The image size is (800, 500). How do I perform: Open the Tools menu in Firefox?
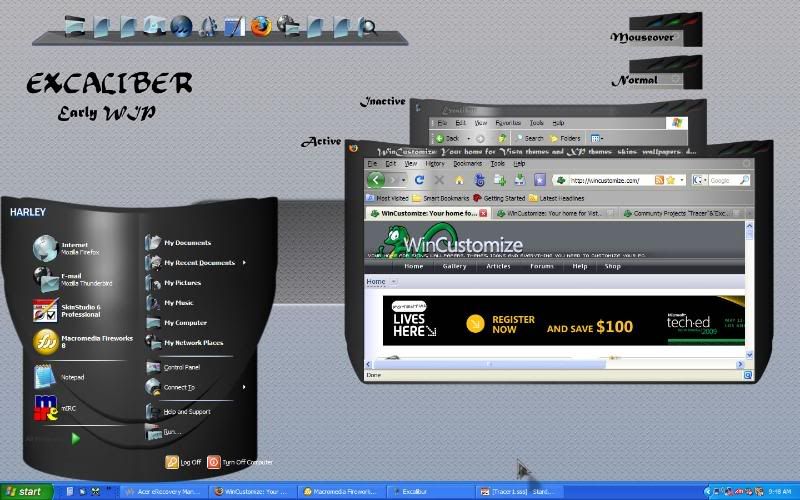click(x=497, y=164)
